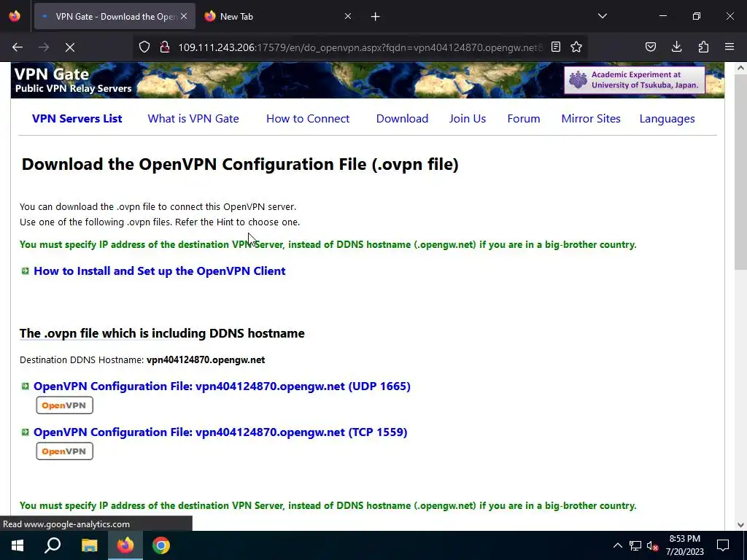Go to How to Connect page
The width and height of the screenshot is (747, 560).
tap(308, 119)
